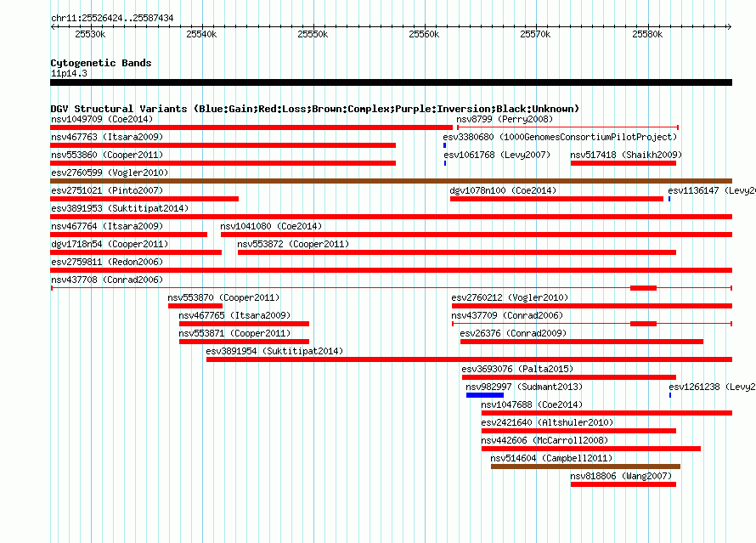Select the 25570k ruler position
The height and width of the screenshot is (543, 756).
pos(535,34)
